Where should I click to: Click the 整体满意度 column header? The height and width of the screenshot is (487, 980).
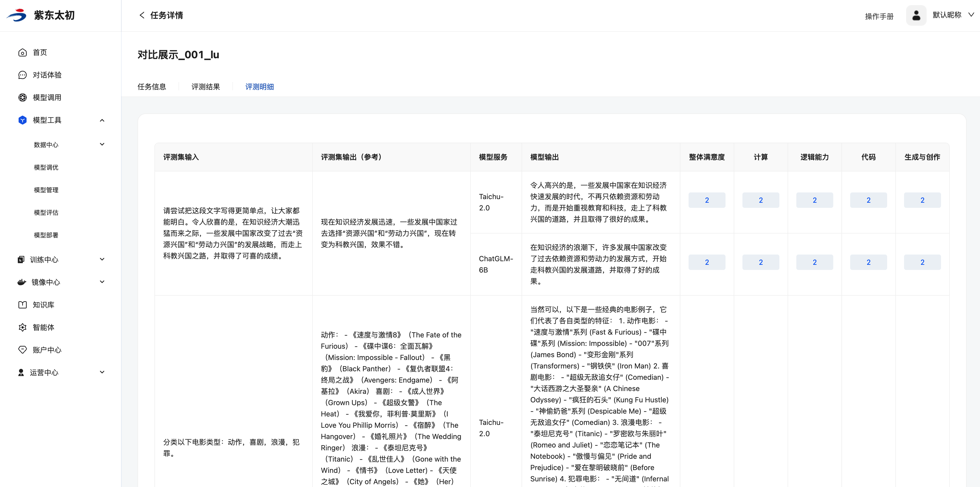click(707, 157)
